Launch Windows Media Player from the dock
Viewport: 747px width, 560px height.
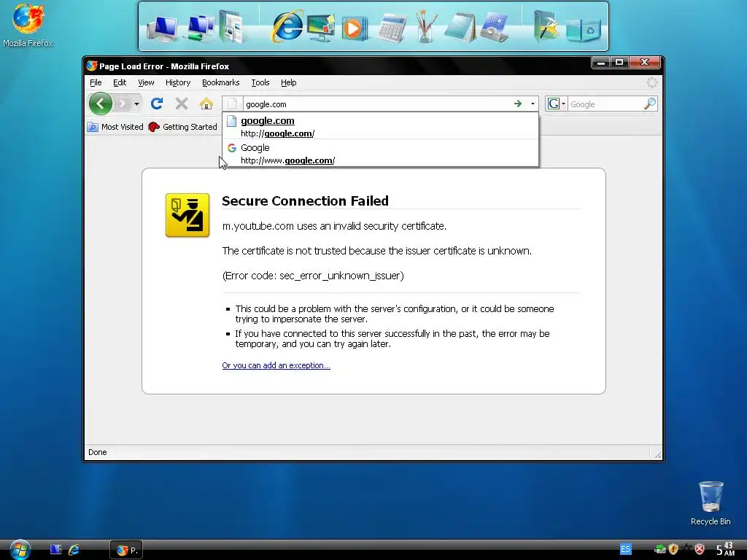(x=355, y=28)
